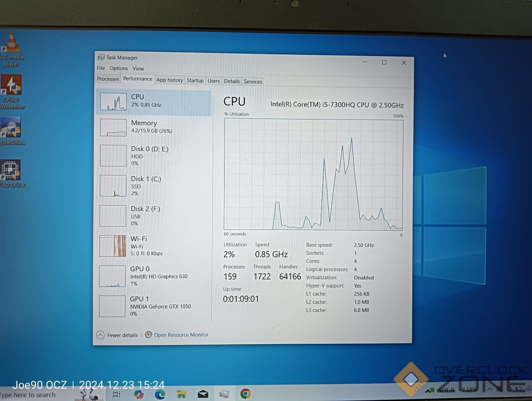Image resolution: width=532 pixels, height=401 pixels.
Task: Click the Fewer details label
Action: coord(122,335)
